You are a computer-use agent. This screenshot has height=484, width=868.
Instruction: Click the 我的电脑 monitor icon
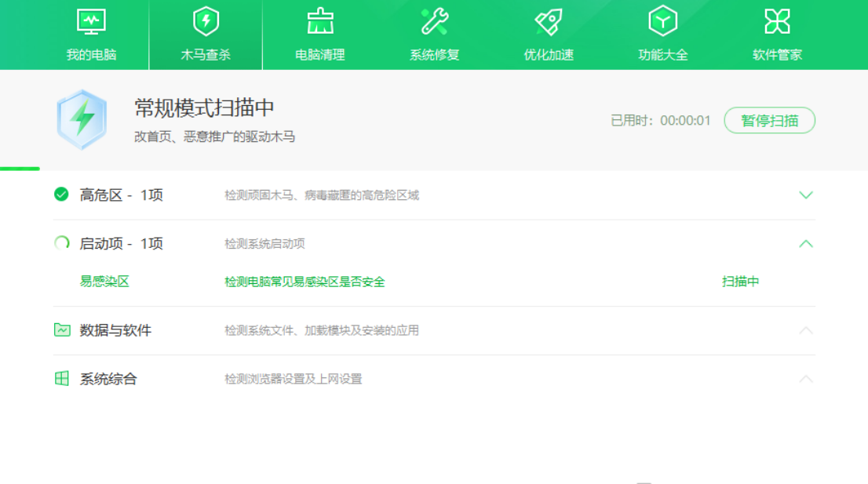91,22
